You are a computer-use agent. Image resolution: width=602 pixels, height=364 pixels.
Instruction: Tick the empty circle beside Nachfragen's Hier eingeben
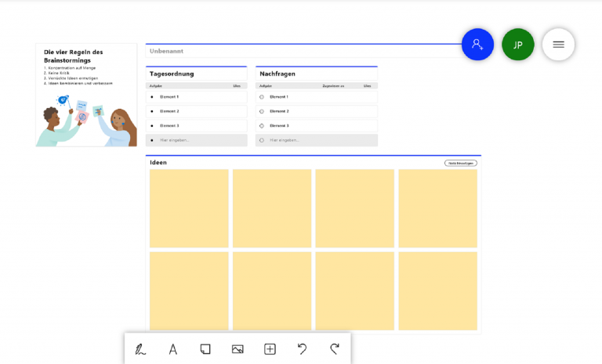[x=262, y=140]
